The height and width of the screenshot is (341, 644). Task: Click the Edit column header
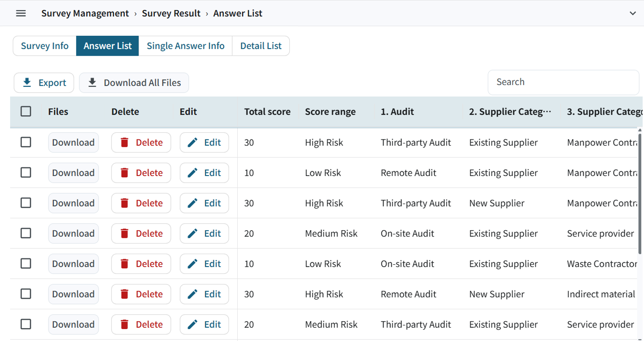coord(188,112)
